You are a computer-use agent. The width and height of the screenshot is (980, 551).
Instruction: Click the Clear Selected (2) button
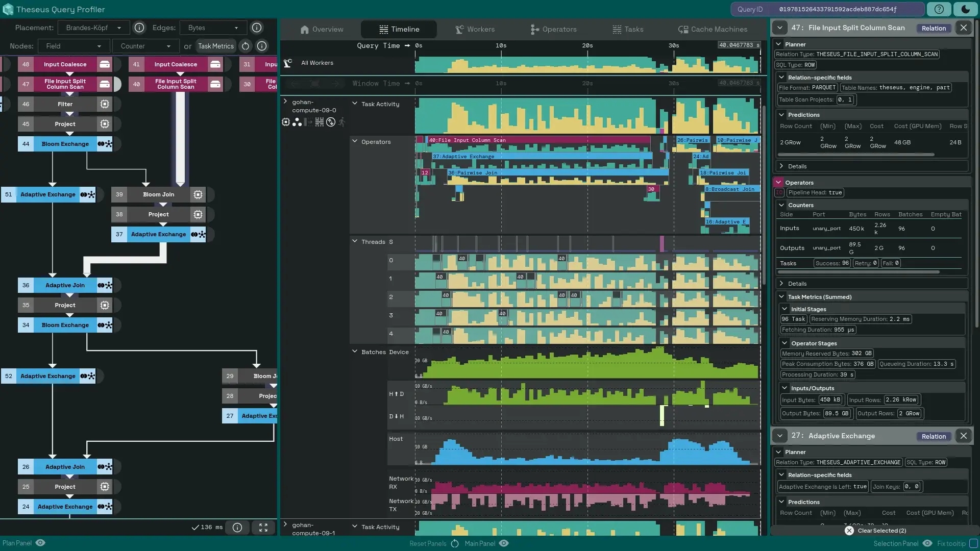click(x=876, y=531)
